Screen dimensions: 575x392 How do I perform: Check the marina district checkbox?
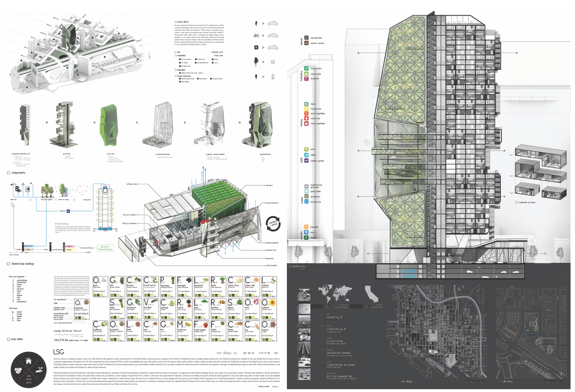pyautogui.click(x=175, y=22)
